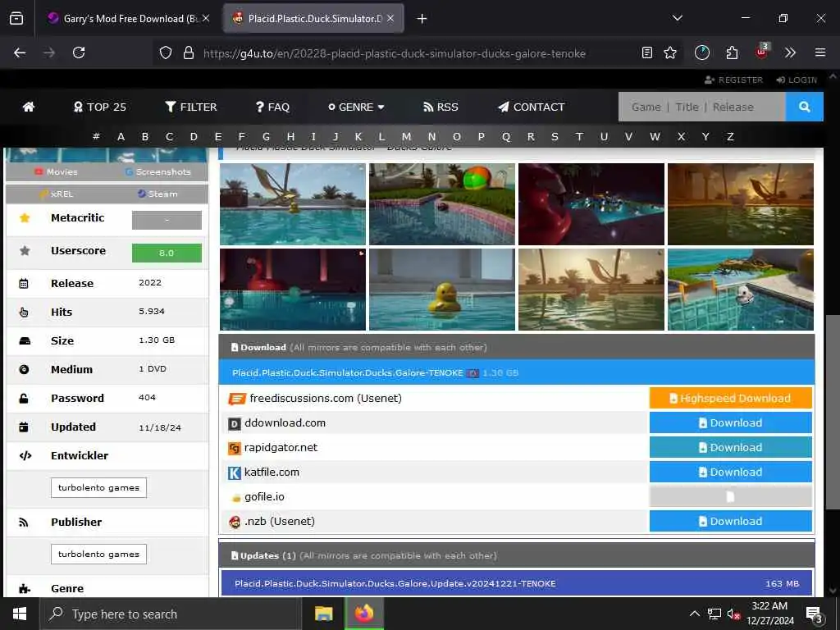Click the site home icon
840x630 pixels.
coord(29,107)
